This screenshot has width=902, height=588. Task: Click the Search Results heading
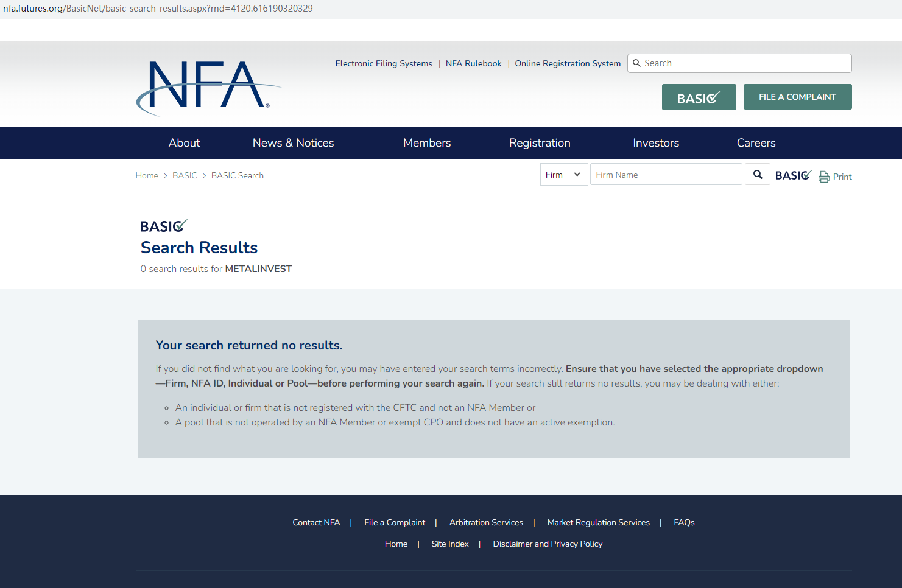click(199, 248)
